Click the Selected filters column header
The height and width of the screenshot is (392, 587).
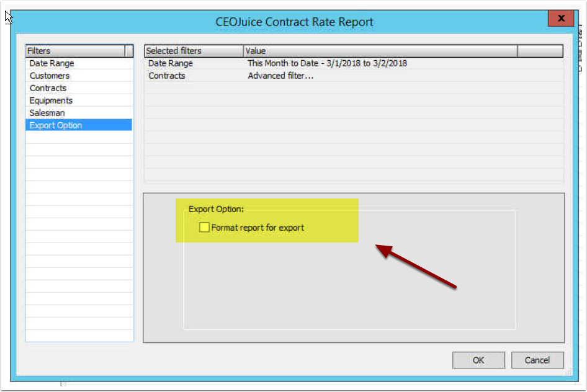194,51
